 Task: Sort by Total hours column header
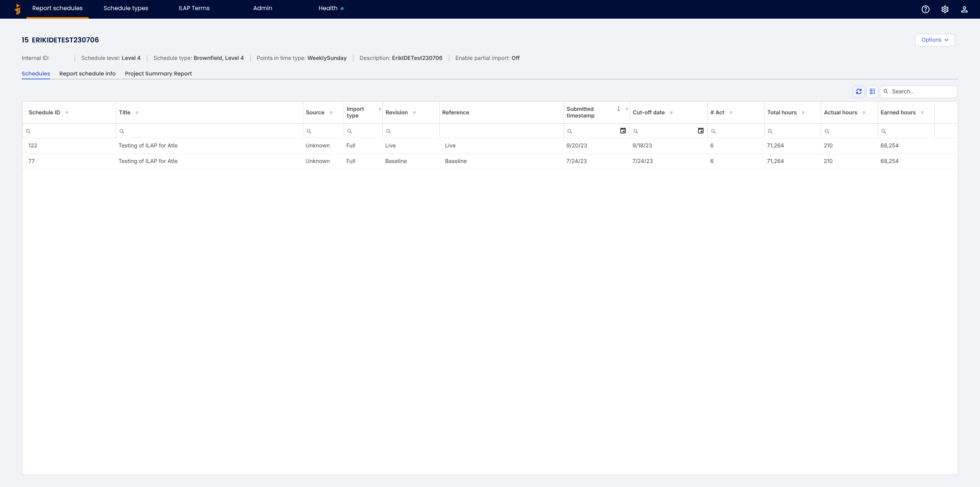[782, 112]
